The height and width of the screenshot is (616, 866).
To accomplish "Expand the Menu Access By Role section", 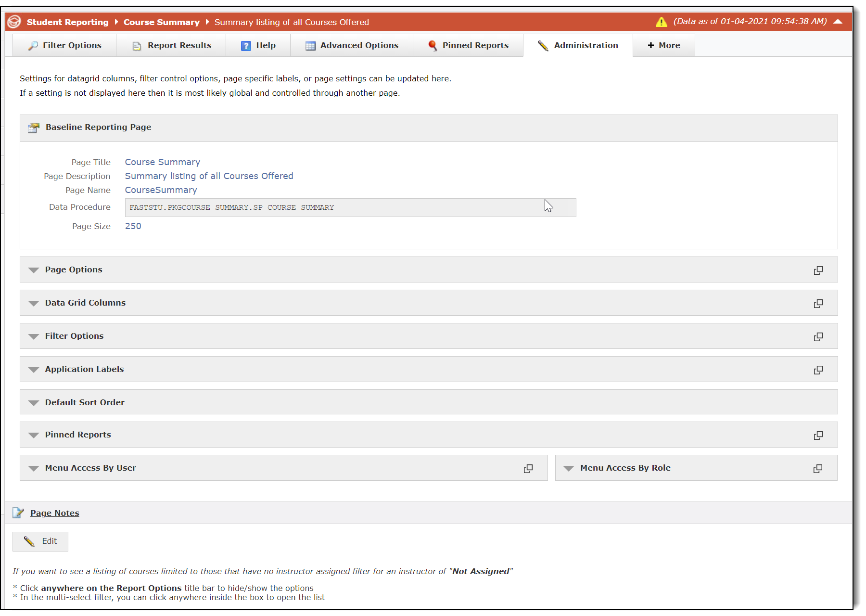I will click(x=569, y=468).
